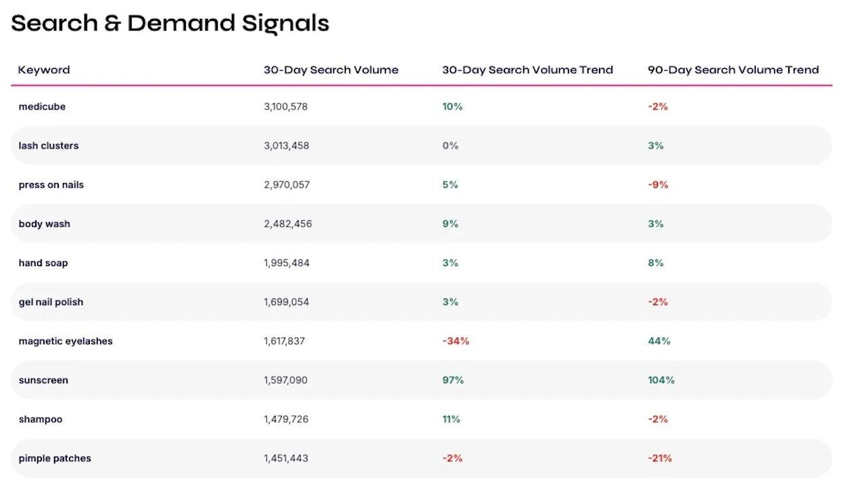Select the hand soap keyword
The width and height of the screenshot is (868, 493).
pos(43,263)
